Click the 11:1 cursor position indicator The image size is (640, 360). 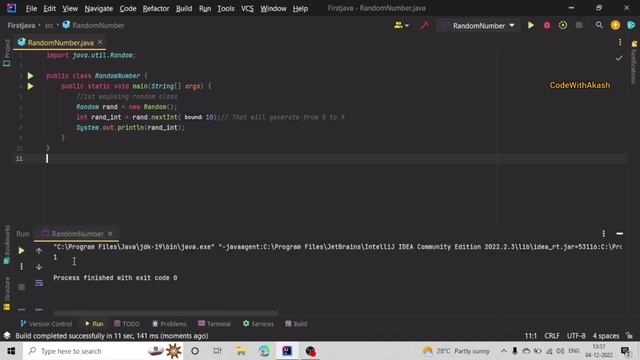[x=530, y=336]
